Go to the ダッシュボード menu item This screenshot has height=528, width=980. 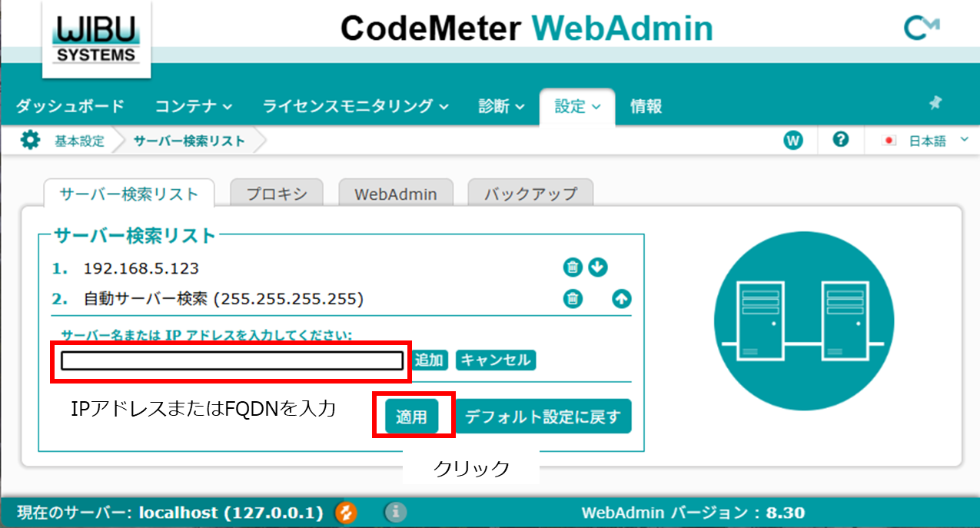tap(70, 107)
